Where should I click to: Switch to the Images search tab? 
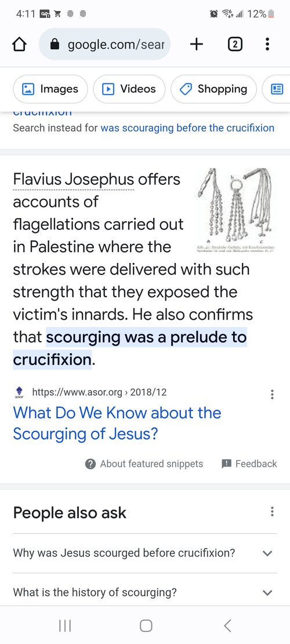(x=50, y=89)
